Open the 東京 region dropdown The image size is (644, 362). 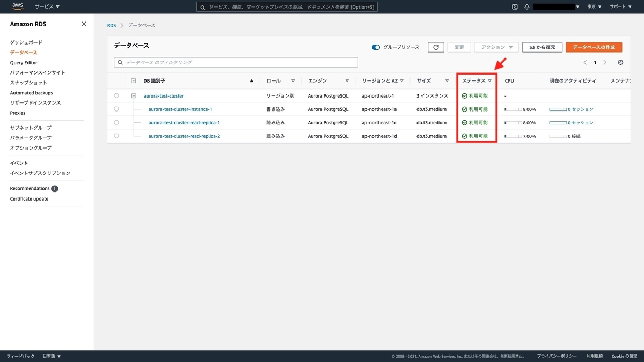(595, 6)
